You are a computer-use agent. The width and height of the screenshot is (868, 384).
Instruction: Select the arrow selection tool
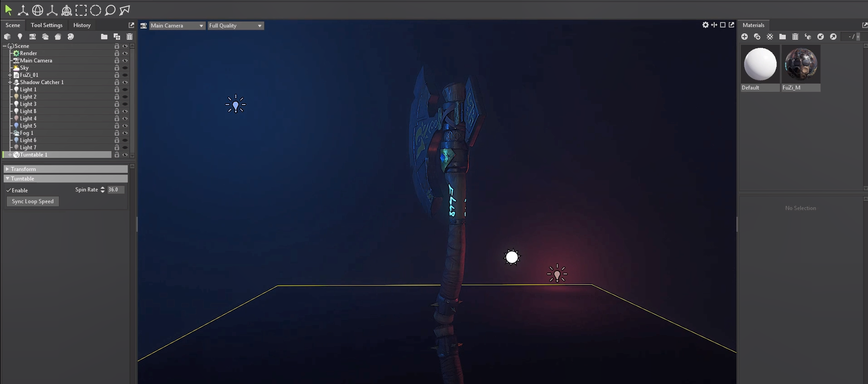tap(8, 10)
